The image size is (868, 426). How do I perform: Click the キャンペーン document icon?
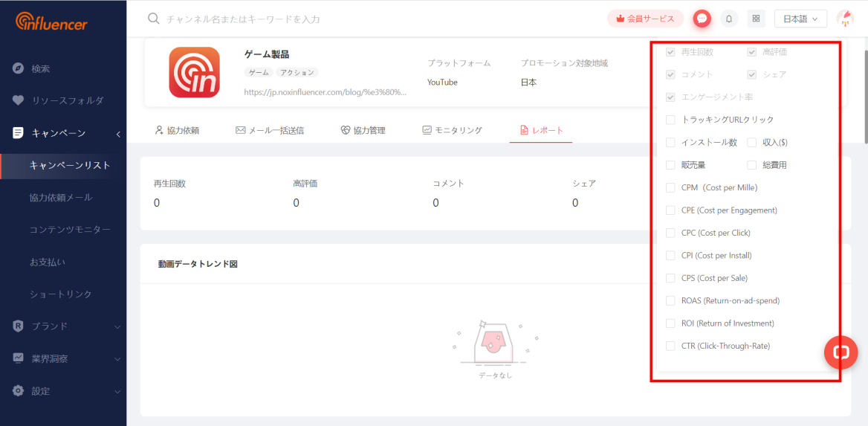[x=19, y=133]
